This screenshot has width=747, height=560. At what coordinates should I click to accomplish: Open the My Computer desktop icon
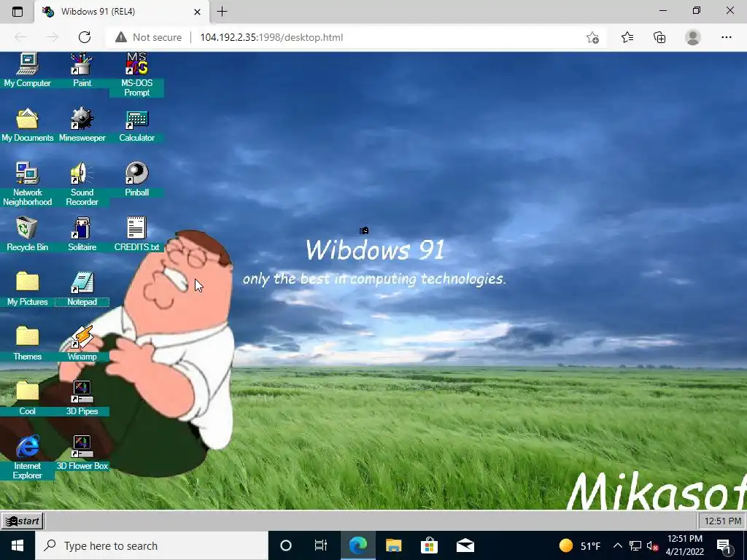27,70
